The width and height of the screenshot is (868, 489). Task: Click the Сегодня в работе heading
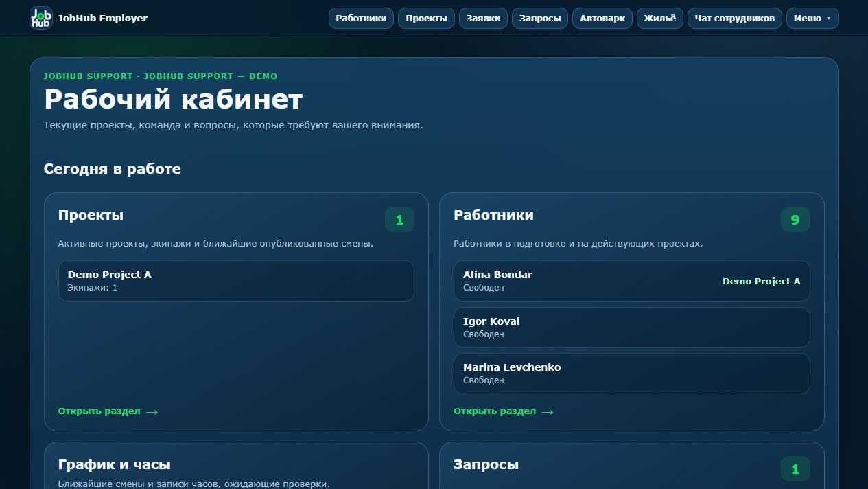113,169
